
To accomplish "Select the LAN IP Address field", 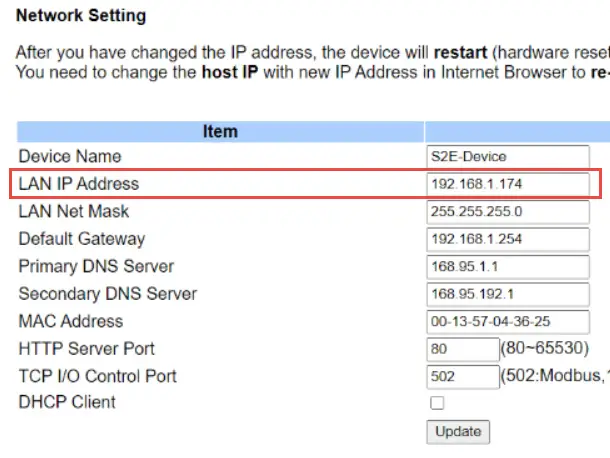I will 509,185.
